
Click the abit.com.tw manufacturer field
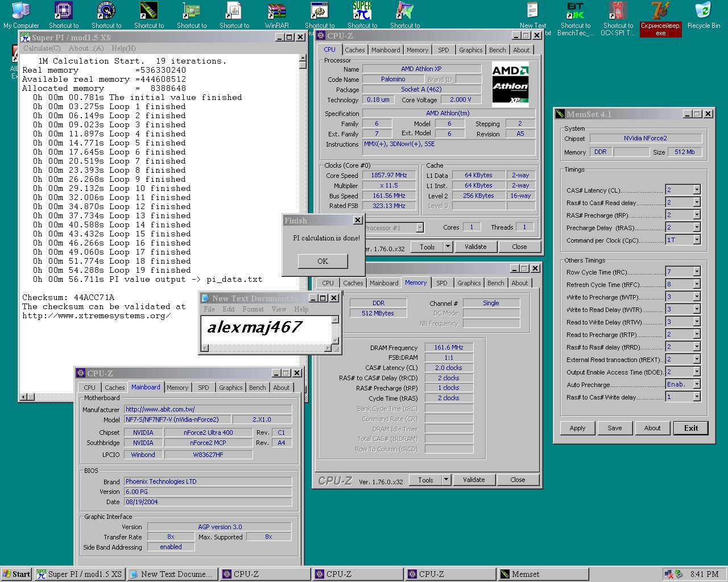(x=208, y=409)
